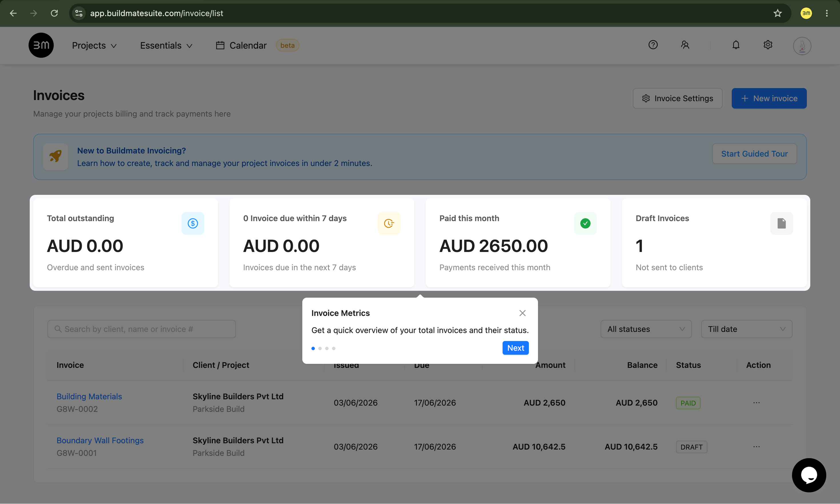Click Invoice Settings button

coord(677,98)
